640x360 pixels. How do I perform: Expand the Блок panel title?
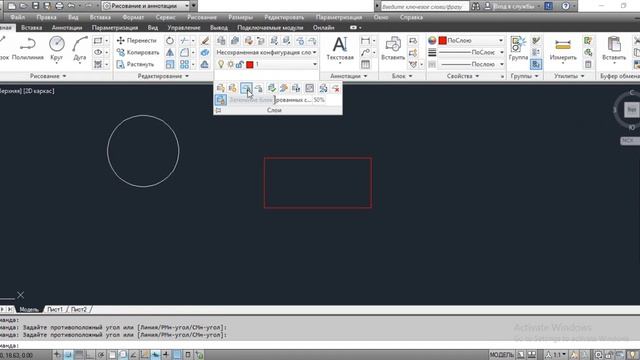pos(402,76)
